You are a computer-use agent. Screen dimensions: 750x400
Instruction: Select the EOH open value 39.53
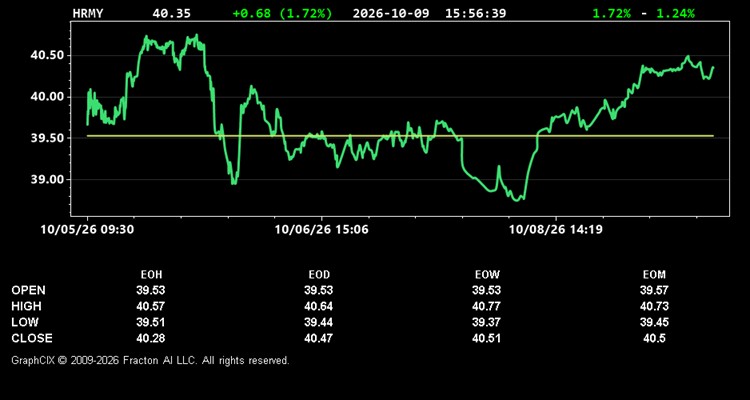coord(151,290)
